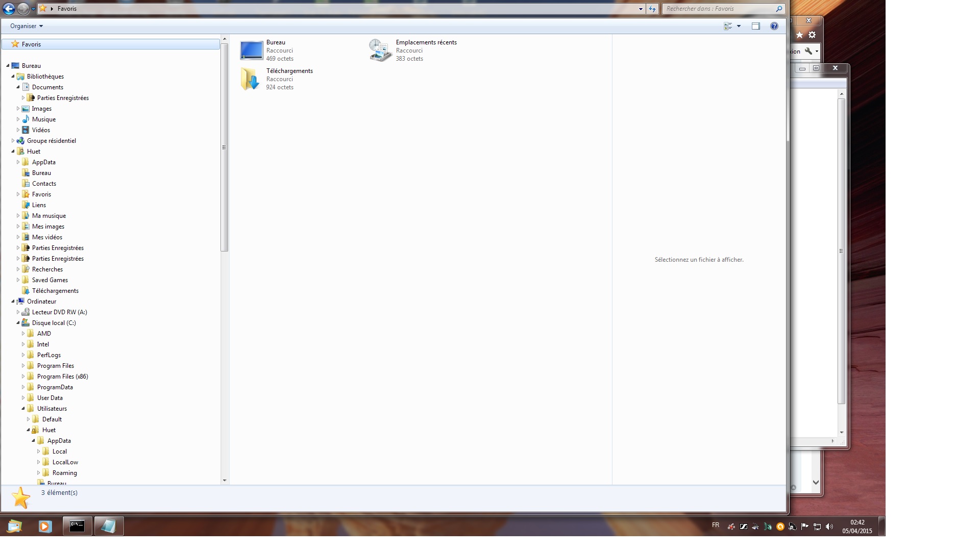Expand the Program Files (x86) folder
This screenshot has width=980, height=551.
click(23, 377)
